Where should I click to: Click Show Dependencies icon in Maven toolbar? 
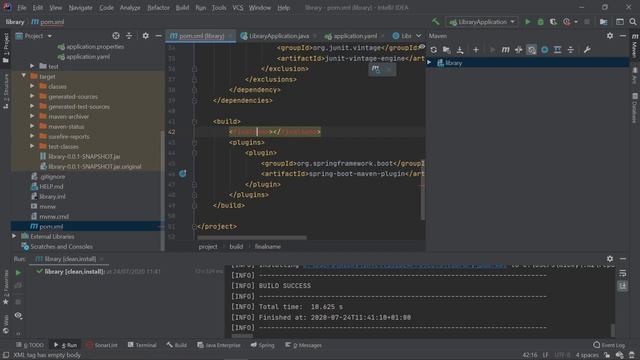[x=558, y=50]
